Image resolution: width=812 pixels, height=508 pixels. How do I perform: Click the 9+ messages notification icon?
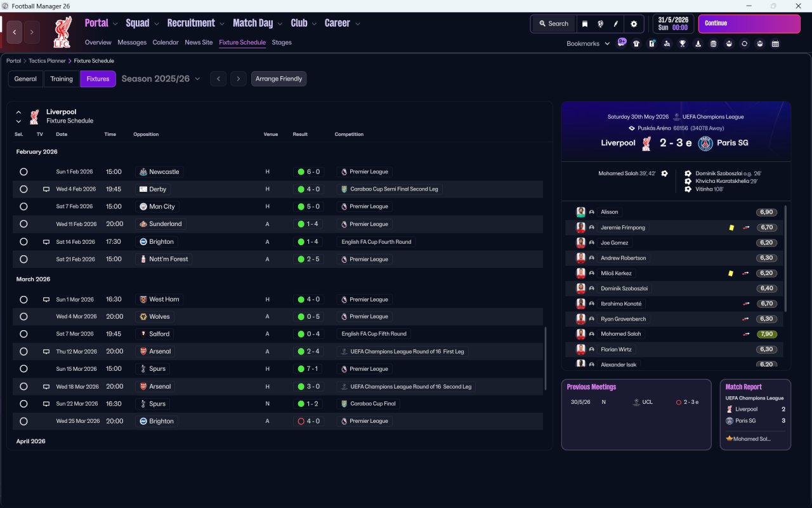pyautogui.click(x=622, y=43)
